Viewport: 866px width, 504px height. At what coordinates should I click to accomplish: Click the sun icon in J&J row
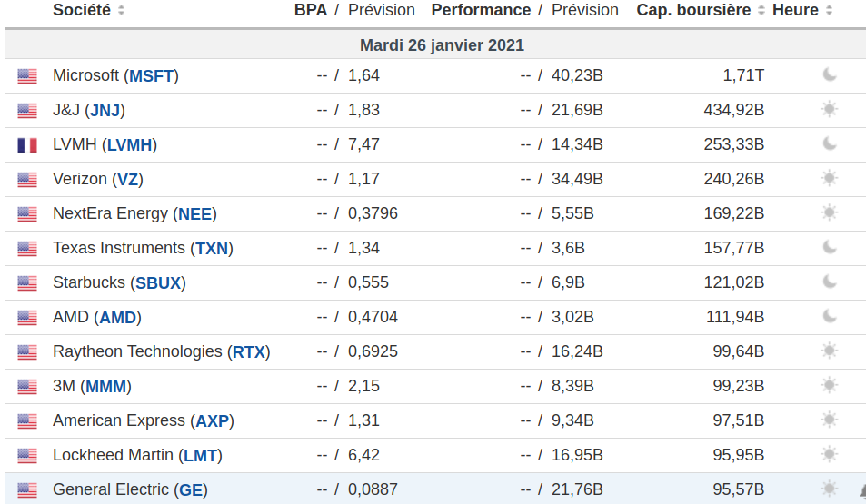click(829, 110)
